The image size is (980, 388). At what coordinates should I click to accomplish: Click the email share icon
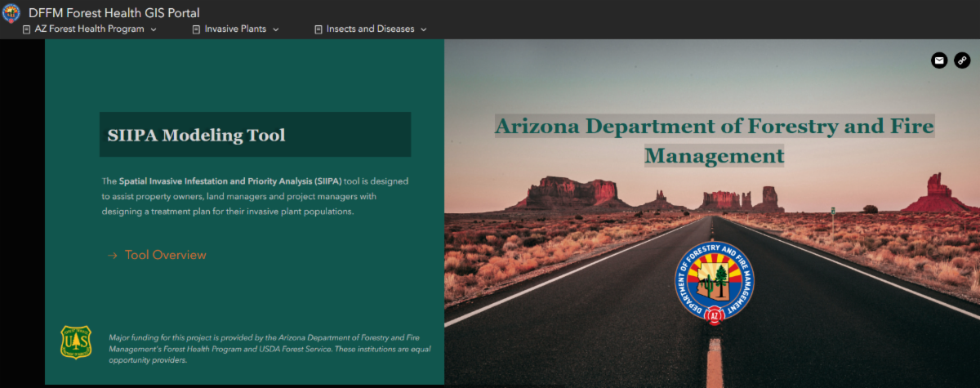click(939, 60)
